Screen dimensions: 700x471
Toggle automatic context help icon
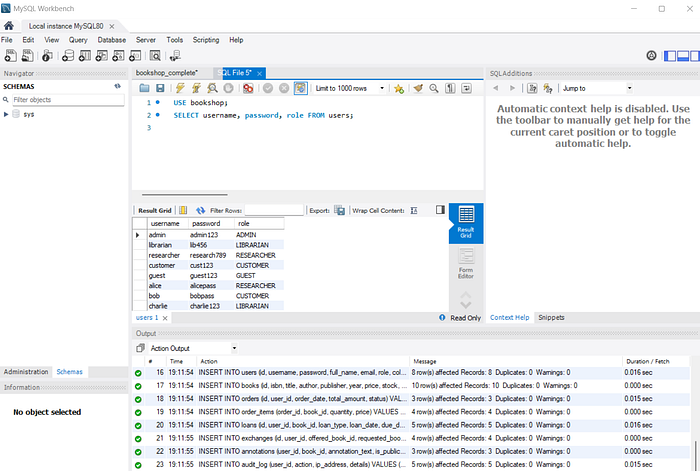coord(548,88)
